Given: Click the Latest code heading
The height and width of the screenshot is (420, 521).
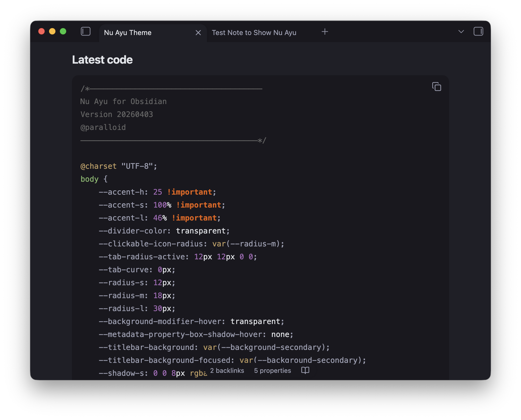Looking at the screenshot, I should click(x=102, y=60).
